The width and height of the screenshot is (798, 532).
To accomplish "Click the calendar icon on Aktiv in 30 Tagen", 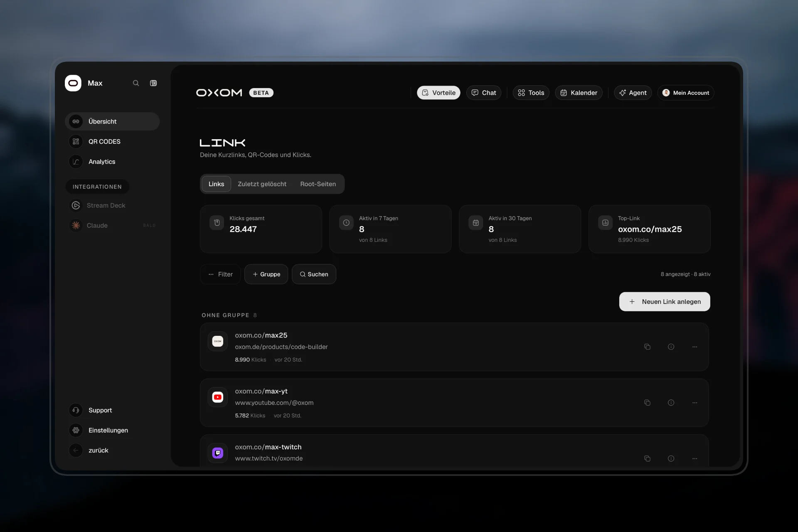I will (x=476, y=223).
